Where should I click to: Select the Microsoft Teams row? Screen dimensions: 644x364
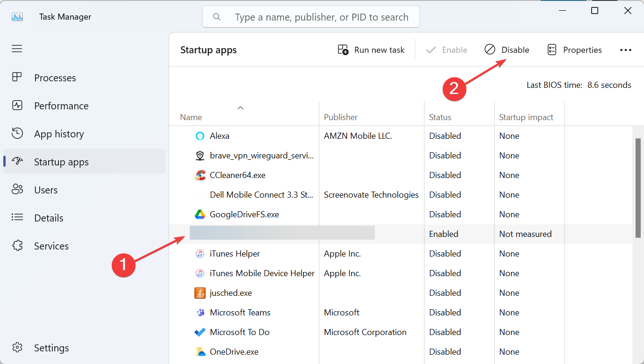(240, 313)
